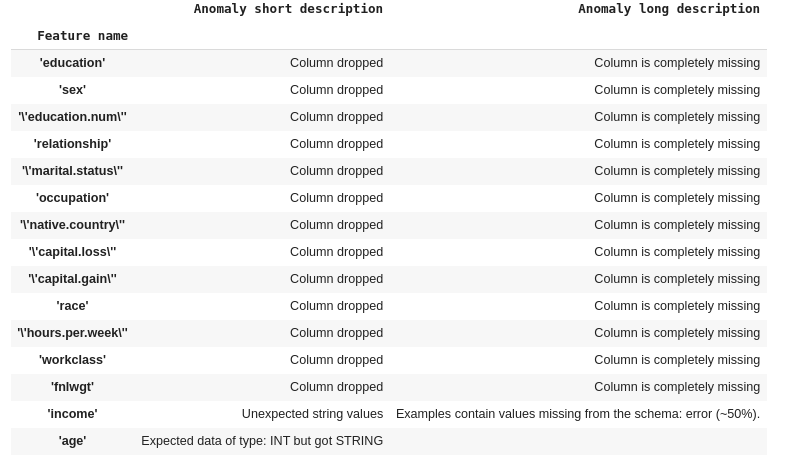The height and width of the screenshot is (467, 793).
Task: Click 'Expected data of type: INT' cell
Action: click(262, 441)
